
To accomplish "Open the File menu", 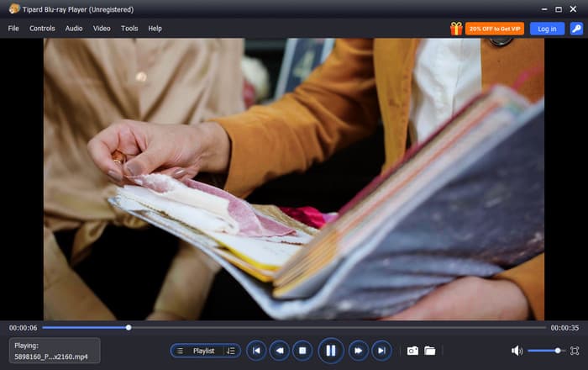I will point(13,29).
